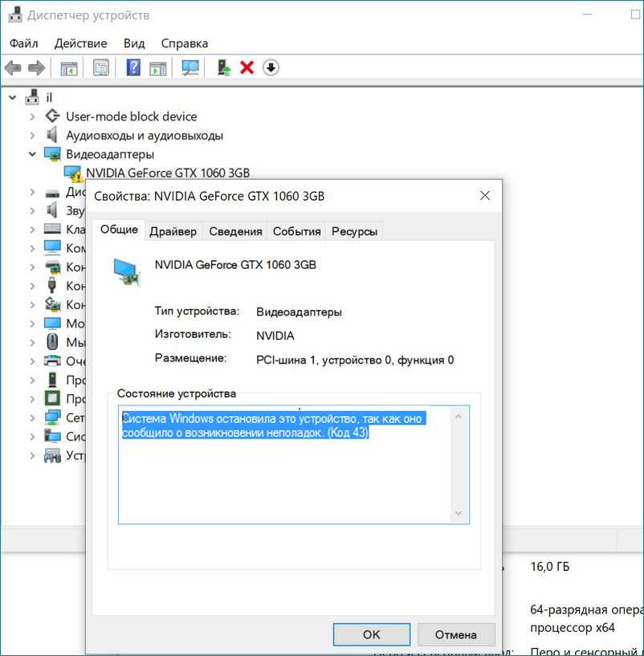Click the processors chip icon
The height and width of the screenshot is (656, 644).
click(52, 398)
